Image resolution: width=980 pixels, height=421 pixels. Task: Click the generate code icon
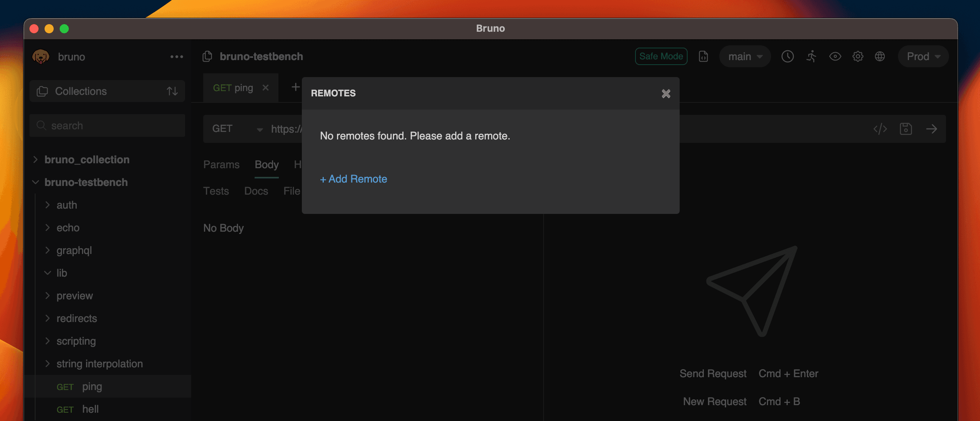pyautogui.click(x=880, y=129)
